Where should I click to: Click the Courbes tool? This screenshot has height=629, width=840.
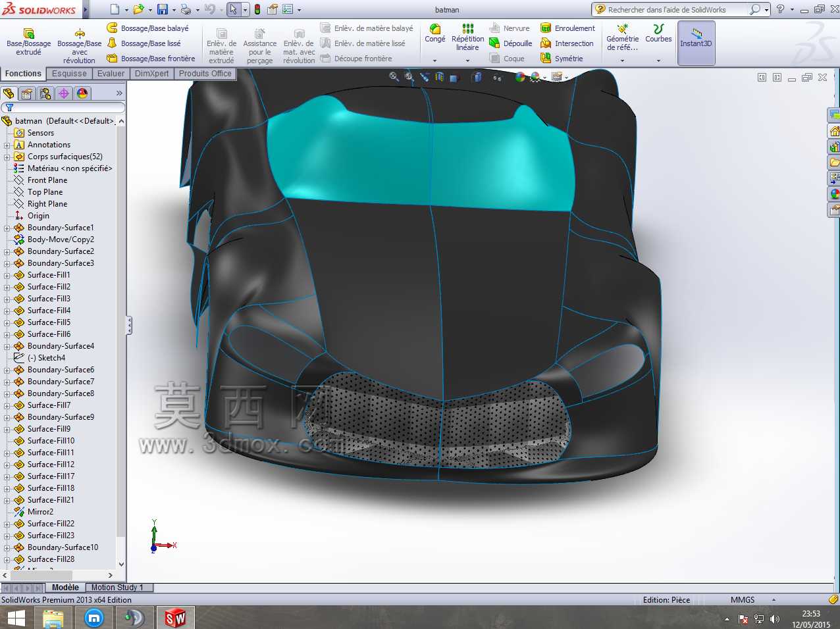tap(658, 33)
